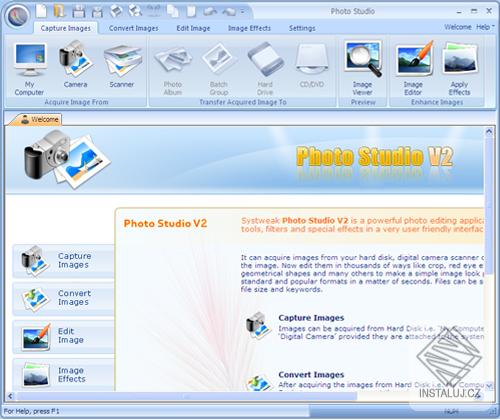The height and width of the screenshot is (420, 500).
Task: Click the Undo arrow icon
Action: [210, 12]
